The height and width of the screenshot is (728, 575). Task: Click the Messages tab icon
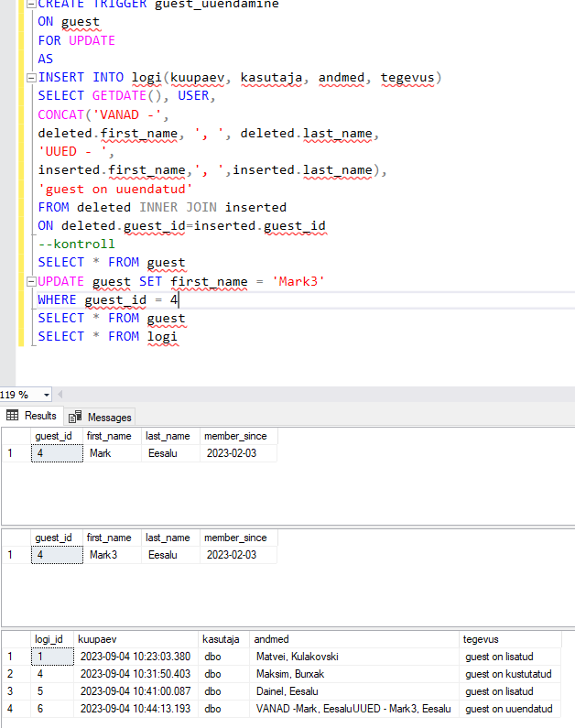pos(75,417)
